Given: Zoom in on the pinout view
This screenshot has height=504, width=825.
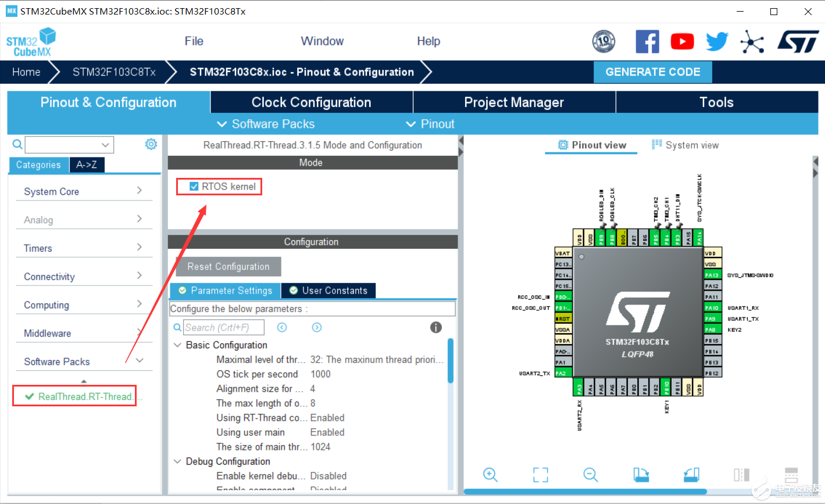Looking at the screenshot, I should click(490, 475).
